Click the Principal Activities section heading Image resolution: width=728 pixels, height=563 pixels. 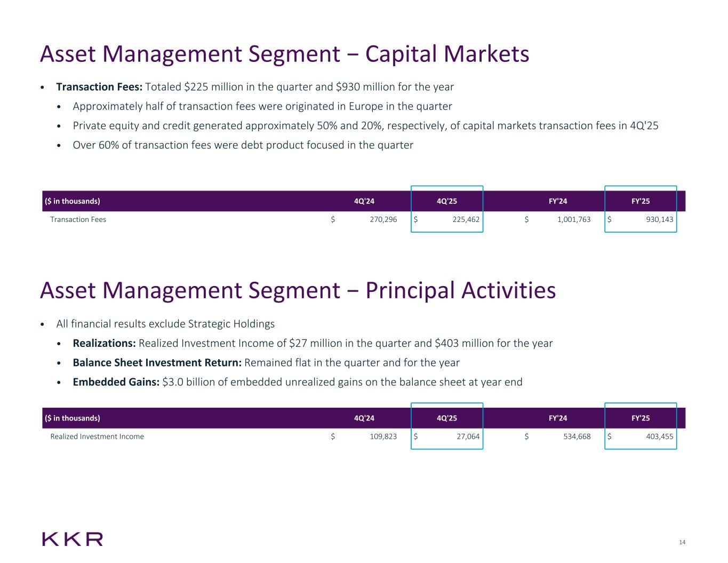[x=298, y=291]
